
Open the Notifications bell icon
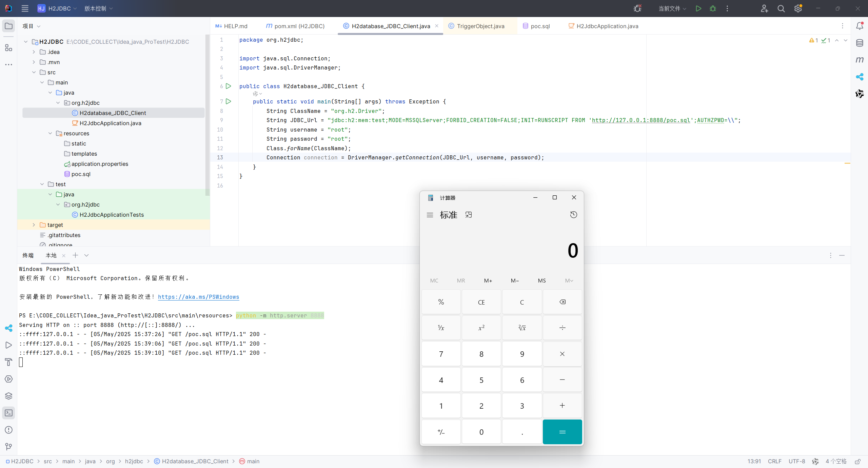[x=860, y=26]
